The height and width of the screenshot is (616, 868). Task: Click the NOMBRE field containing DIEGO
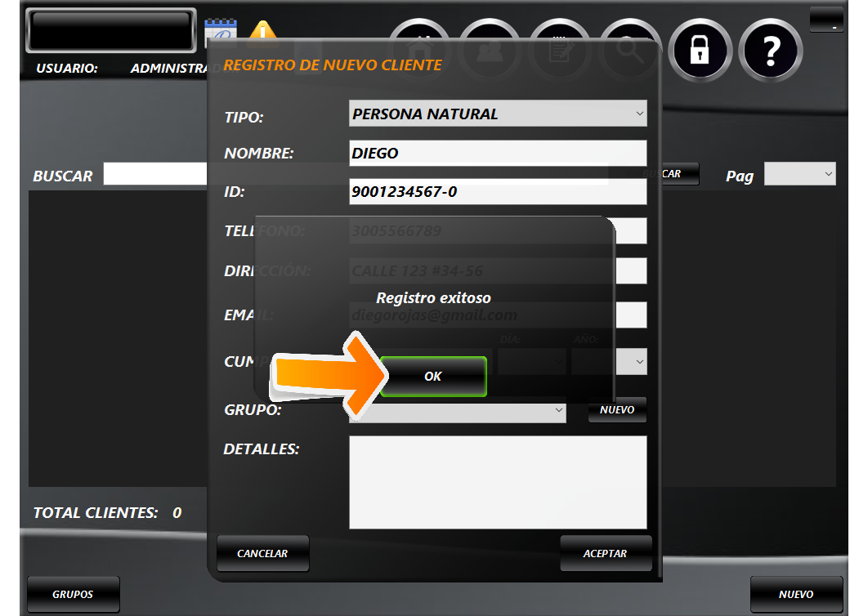click(x=497, y=154)
